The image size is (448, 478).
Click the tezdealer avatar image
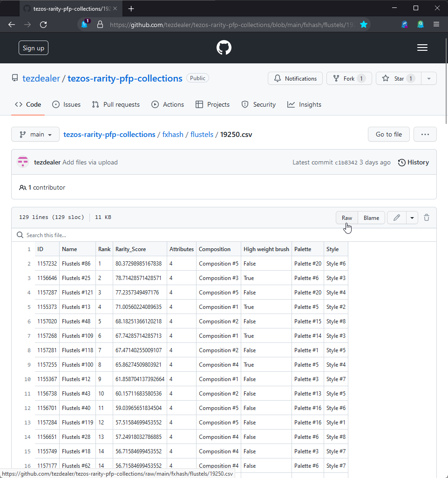point(23,162)
